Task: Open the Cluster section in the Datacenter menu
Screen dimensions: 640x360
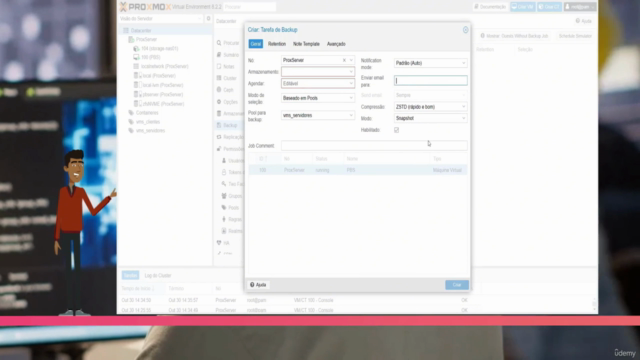Action: point(230,78)
